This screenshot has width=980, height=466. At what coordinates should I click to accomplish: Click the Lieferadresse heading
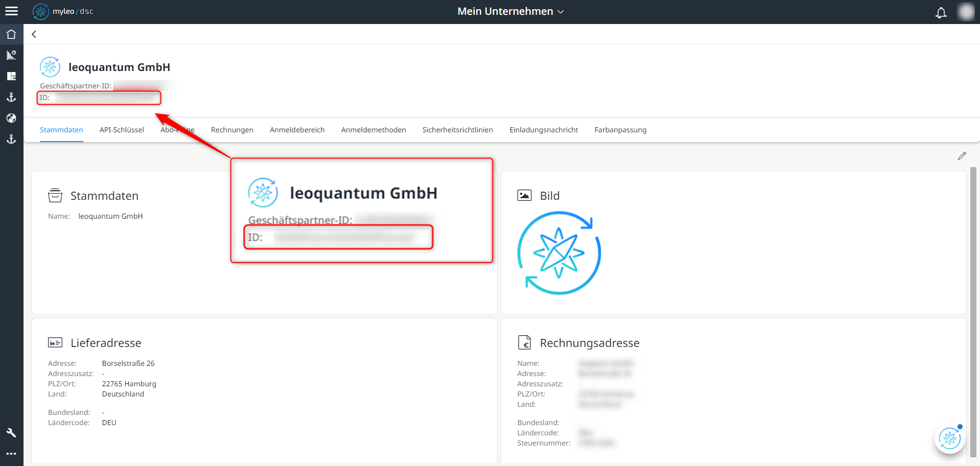[x=106, y=343]
